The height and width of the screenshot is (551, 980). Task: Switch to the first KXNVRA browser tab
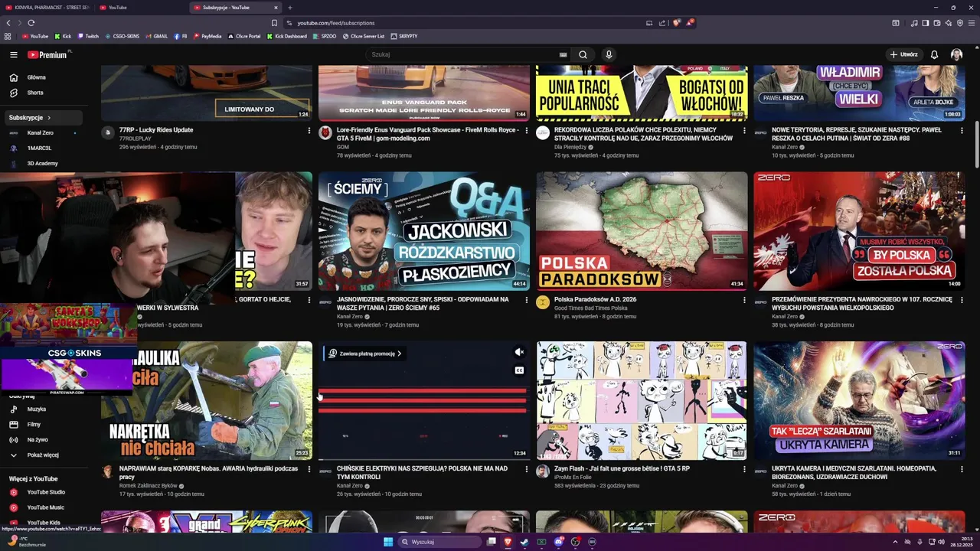[47, 8]
